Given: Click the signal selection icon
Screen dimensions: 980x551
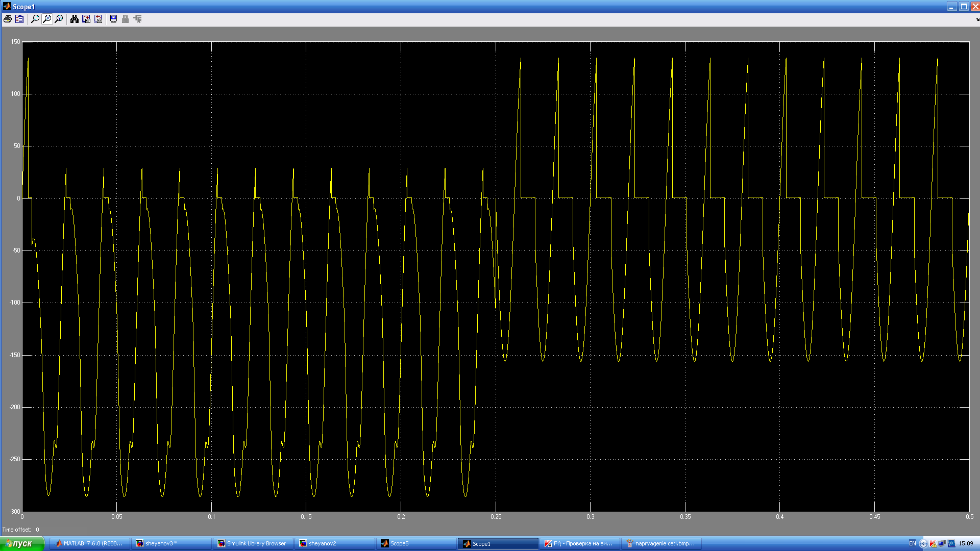Looking at the screenshot, I should click(x=137, y=19).
